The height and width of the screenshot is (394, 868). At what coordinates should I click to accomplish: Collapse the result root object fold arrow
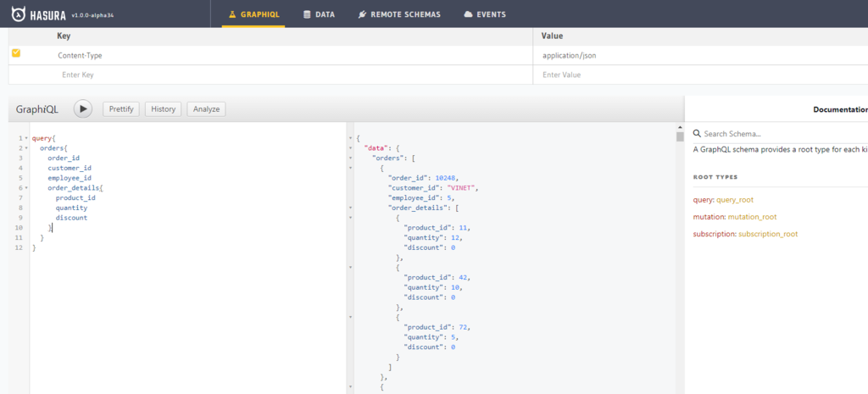click(350, 138)
